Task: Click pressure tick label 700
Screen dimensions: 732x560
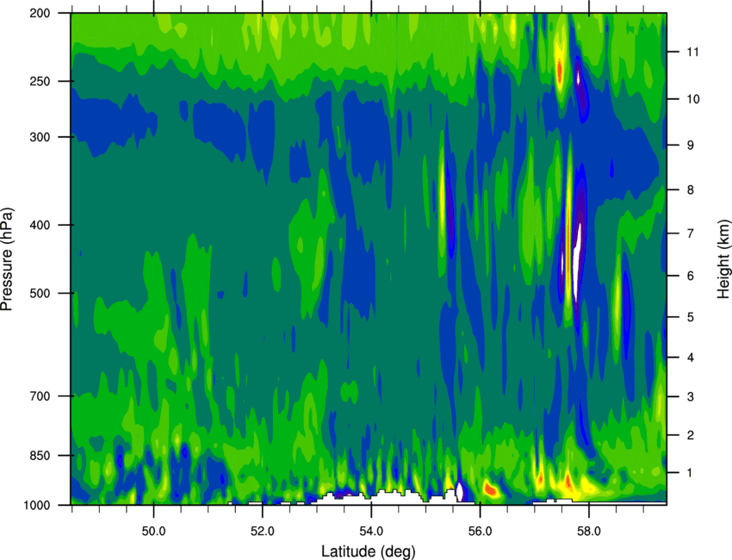Action: coord(40,396)
